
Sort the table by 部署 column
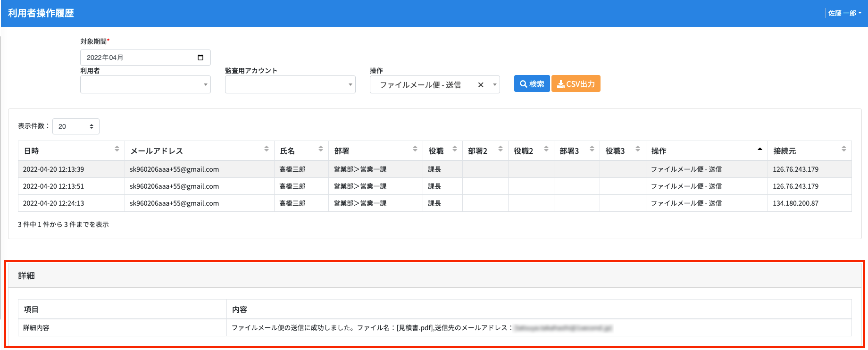coord(415,149)
